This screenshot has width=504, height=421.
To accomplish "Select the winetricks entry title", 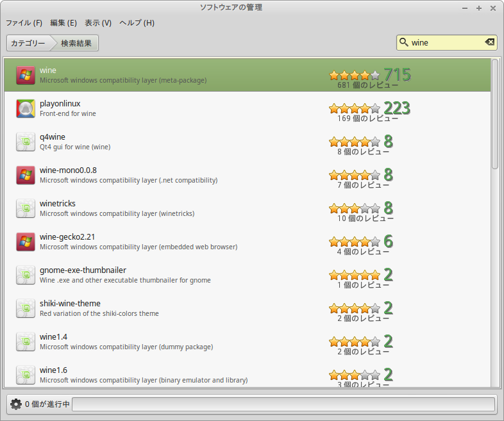I will coord(58,204).
